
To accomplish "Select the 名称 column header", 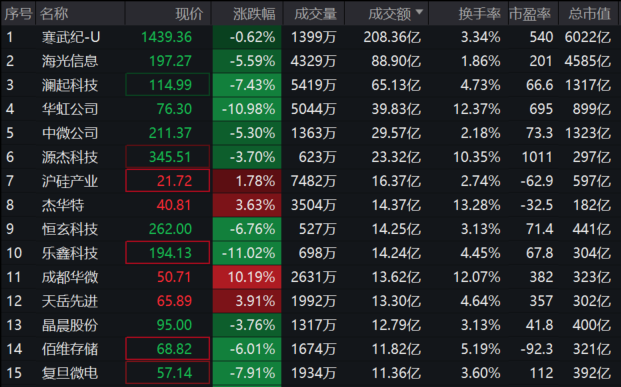I will [x=54, y=14].
